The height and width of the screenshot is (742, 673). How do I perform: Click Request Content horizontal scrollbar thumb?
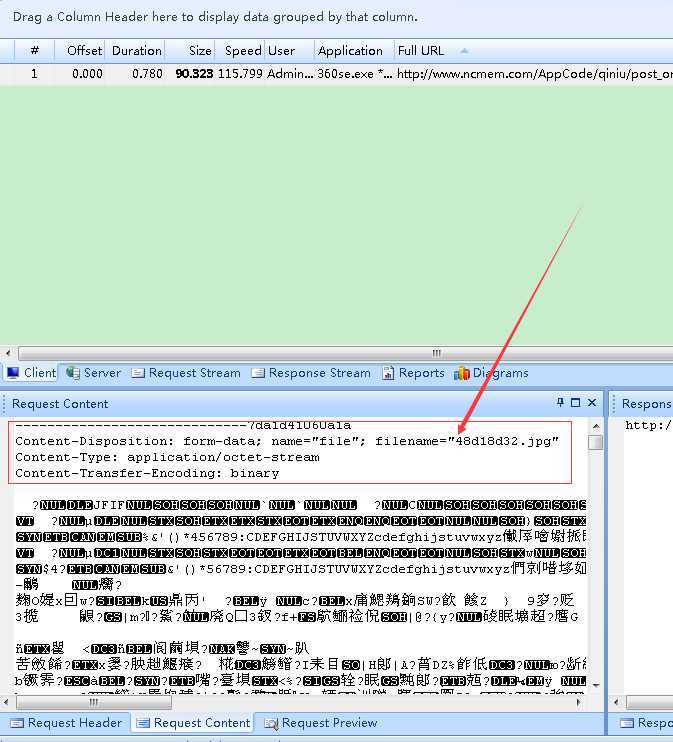coord(94,702)
